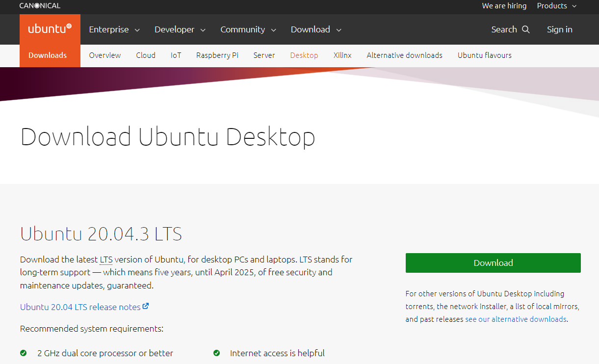Select the Desktop tab
Image resolution: width=599 pixels, height=364 pixels.
tap(304, 55)
